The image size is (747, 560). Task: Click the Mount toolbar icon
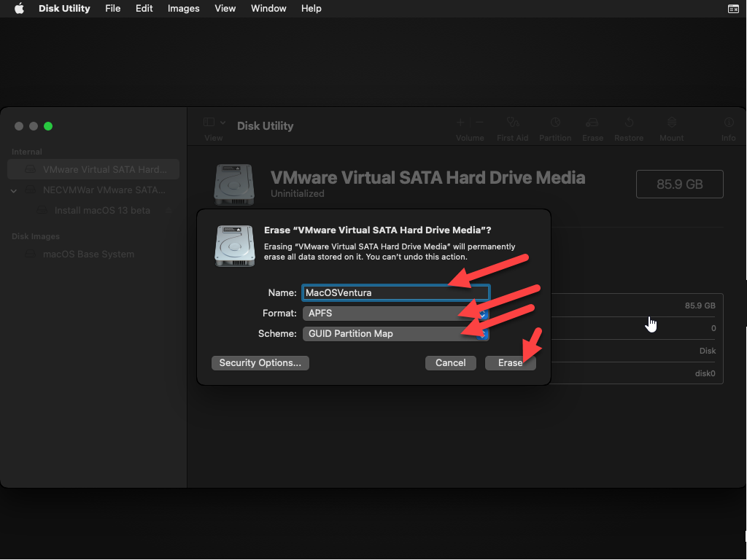pos(672,123)
